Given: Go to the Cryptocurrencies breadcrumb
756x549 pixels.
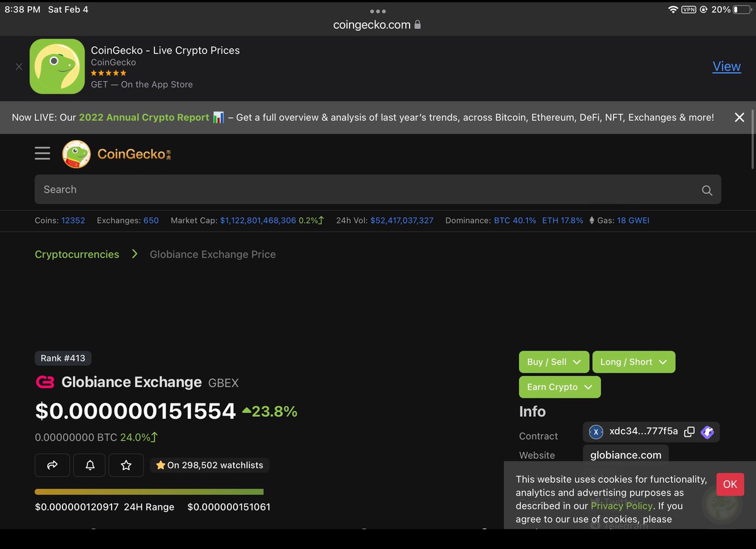Looking at the screenshot, I should (77, 254).
